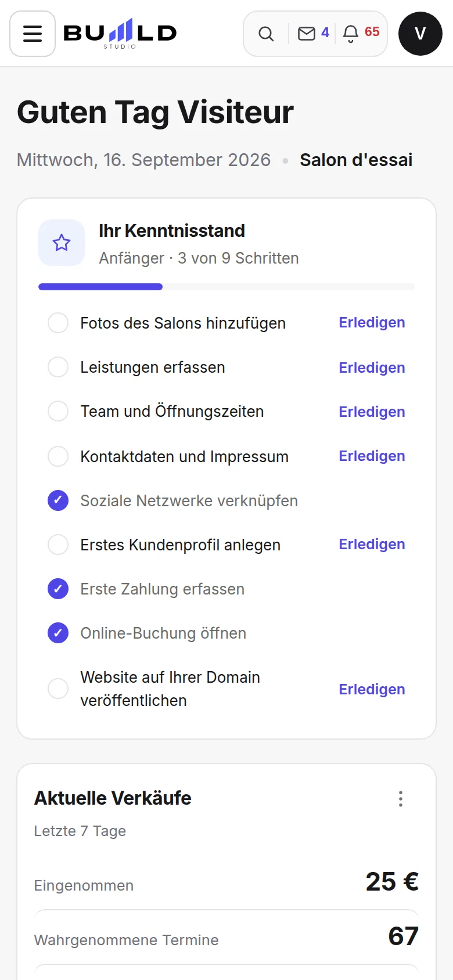Select the Salon d'essai salon name
The image size is (453, 980).
356,160
